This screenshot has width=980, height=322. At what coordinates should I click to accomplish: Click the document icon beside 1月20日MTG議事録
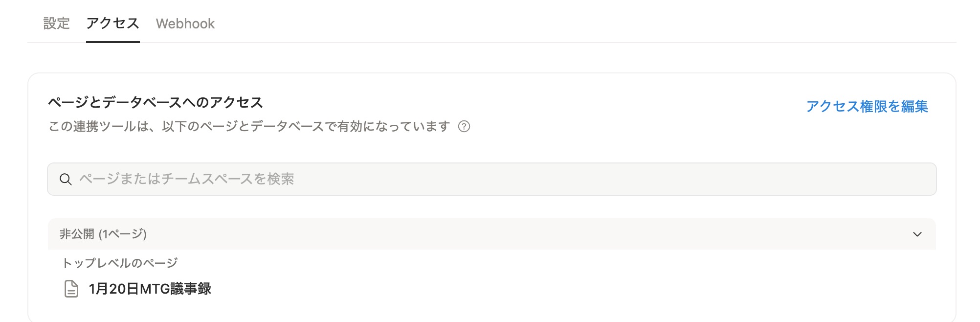tap(71, 289)
